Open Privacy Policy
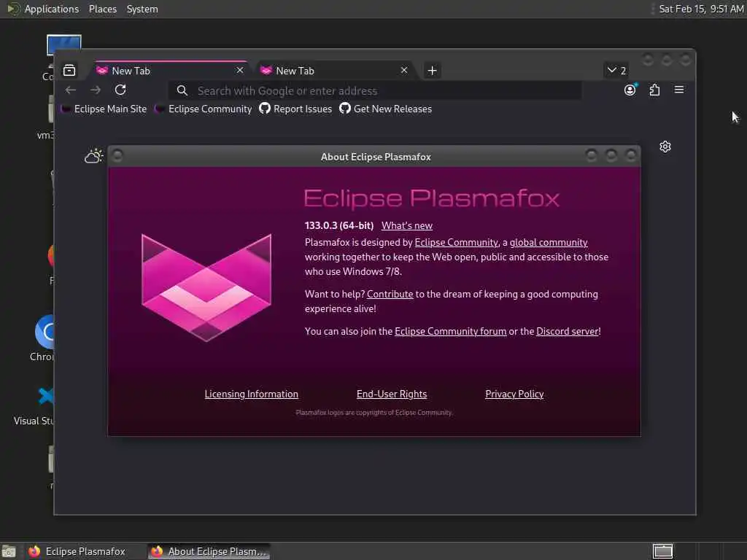Image resolution: width=747 pixels, height=560 pixels. point(514,394)
